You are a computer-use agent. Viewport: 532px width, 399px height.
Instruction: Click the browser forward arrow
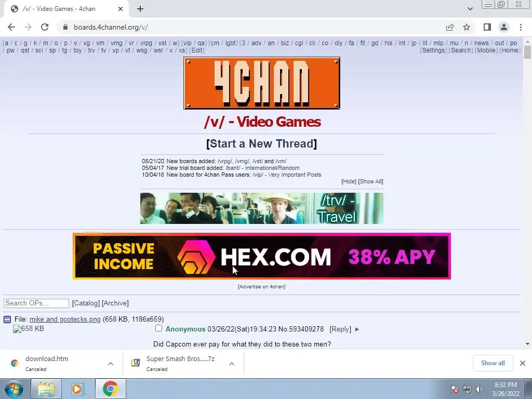pyautogui.click(x=28, y=27)
